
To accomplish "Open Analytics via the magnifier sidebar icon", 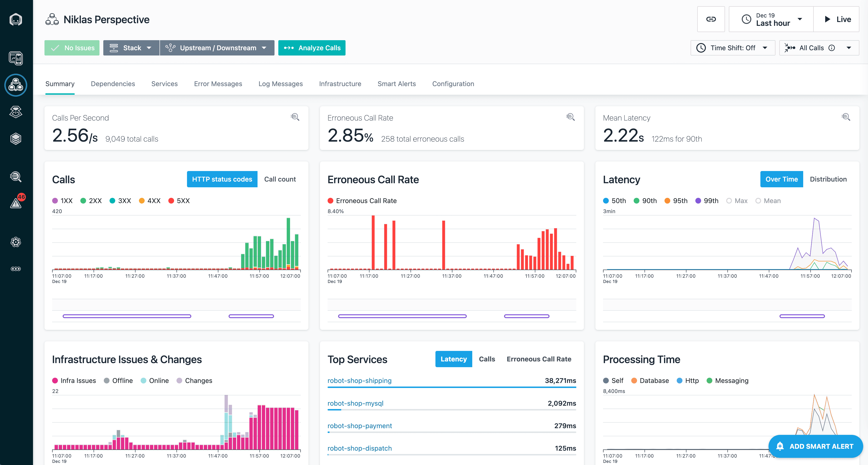I will pos(16,177).
